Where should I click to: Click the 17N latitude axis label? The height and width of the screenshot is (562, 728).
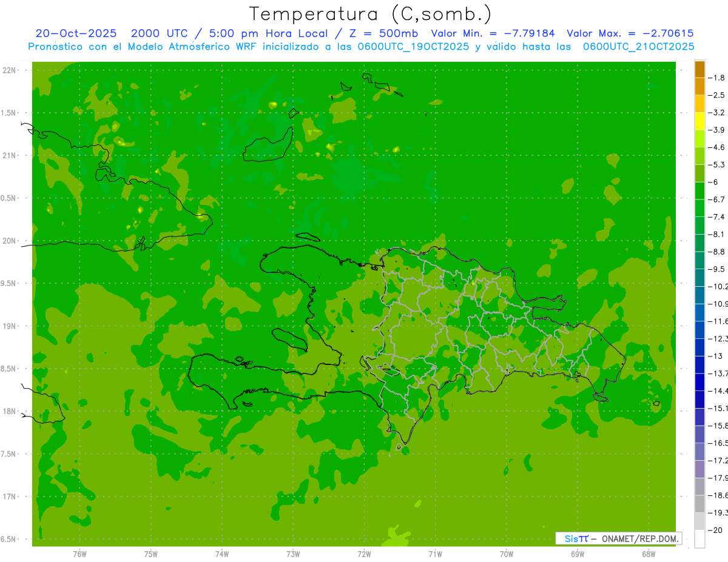pyautogui.click(x=10, y=497)
